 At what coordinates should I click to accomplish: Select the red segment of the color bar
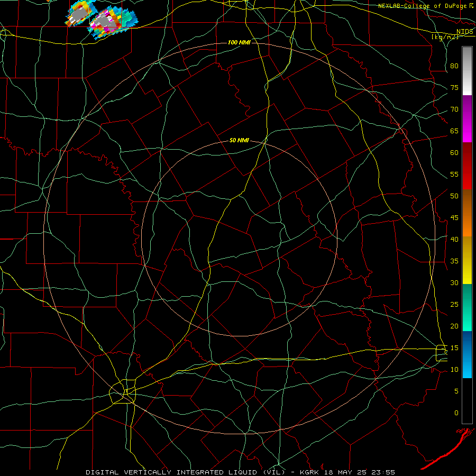coord(467,166)
